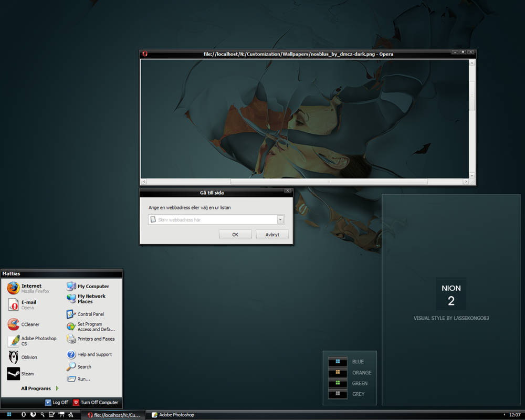Open Opera E-mail entry in Start menu
The width and height of the screenshot is (525, 420).
[29, 304]
